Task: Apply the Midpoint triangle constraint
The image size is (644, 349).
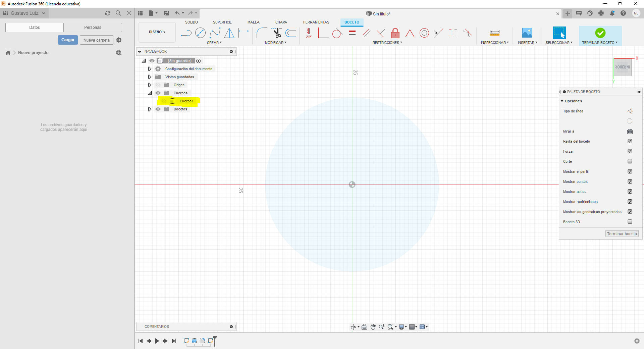Action: point(410,33)
